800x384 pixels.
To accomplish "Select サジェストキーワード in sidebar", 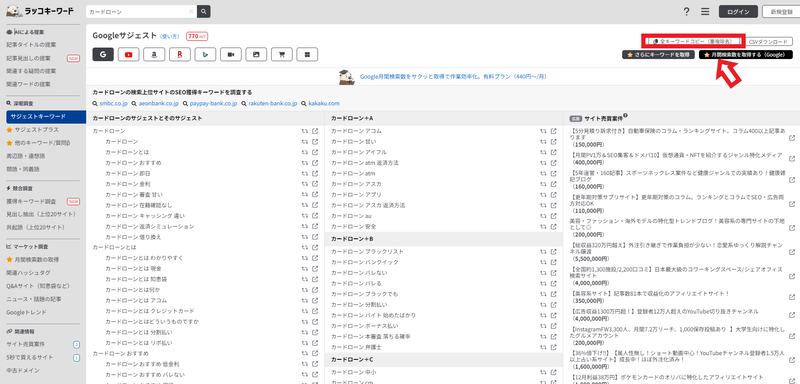I will (46, 117).
